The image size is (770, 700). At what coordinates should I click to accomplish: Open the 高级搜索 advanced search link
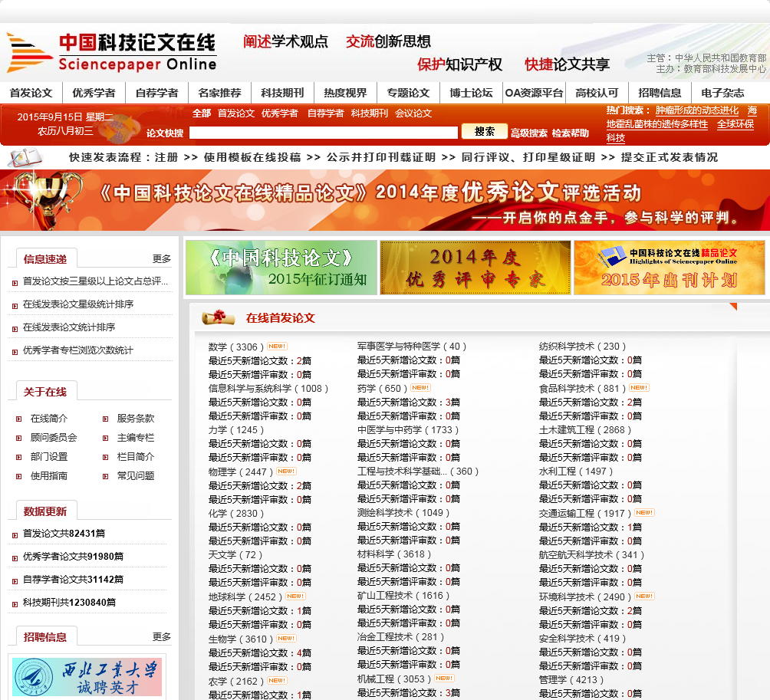click(529, 133)
